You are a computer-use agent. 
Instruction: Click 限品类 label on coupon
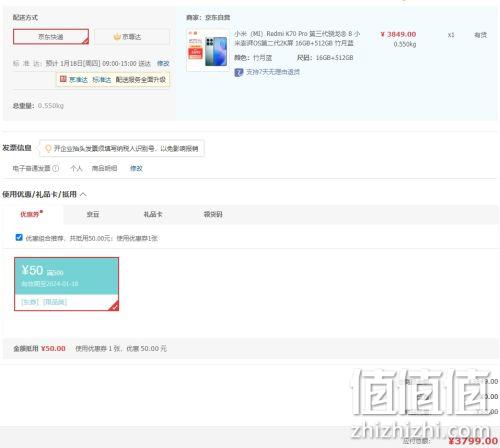coord(55,302)
